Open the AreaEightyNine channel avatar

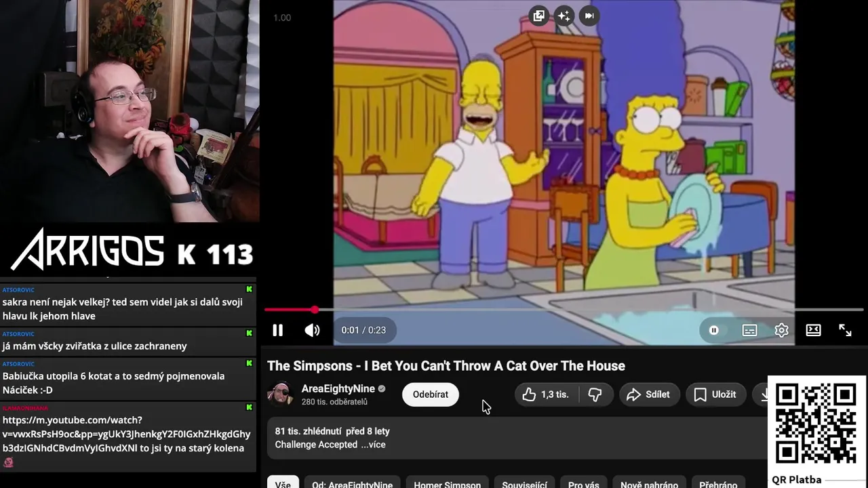pyautogui.click(x=280, y=394)
